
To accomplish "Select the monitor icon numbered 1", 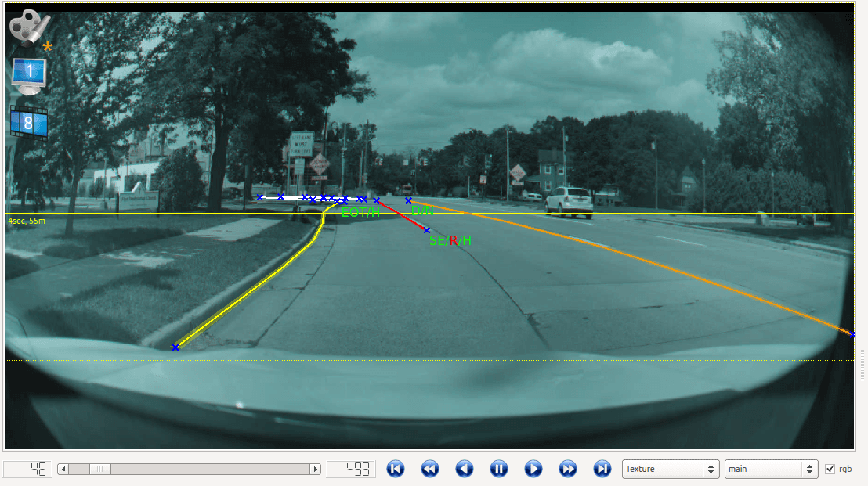I will [x=29, y=76].
